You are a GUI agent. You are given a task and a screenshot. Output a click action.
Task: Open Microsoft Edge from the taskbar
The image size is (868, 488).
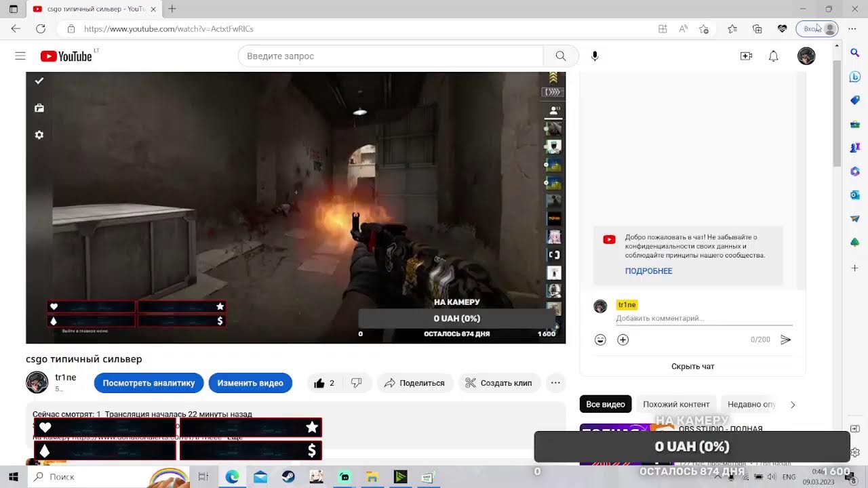[x=232, y=477]
